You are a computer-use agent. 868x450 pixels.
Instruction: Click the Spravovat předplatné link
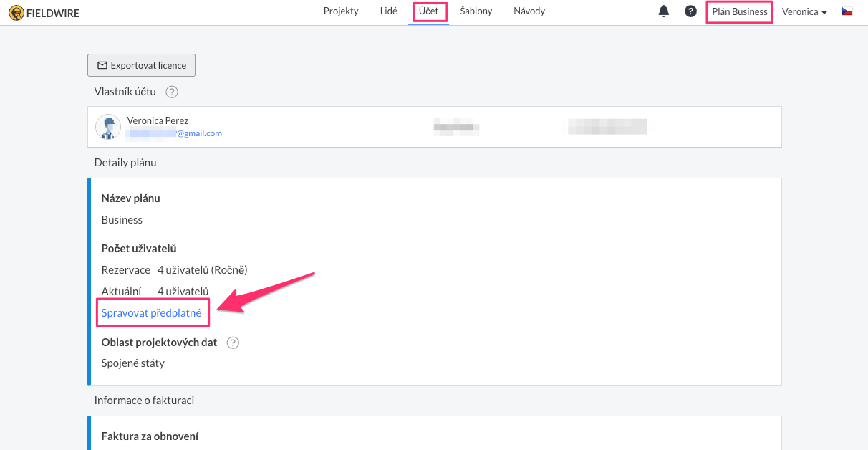(x=151, y=312)
